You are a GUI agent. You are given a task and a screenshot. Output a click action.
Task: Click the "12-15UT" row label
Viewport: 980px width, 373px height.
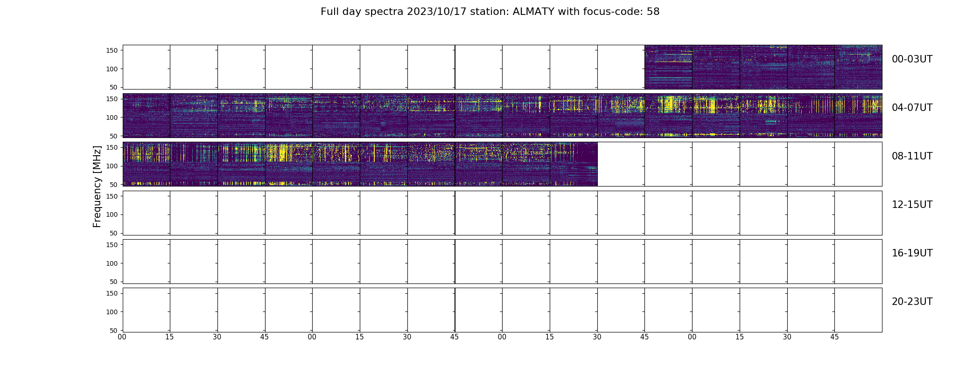point(912,205)
